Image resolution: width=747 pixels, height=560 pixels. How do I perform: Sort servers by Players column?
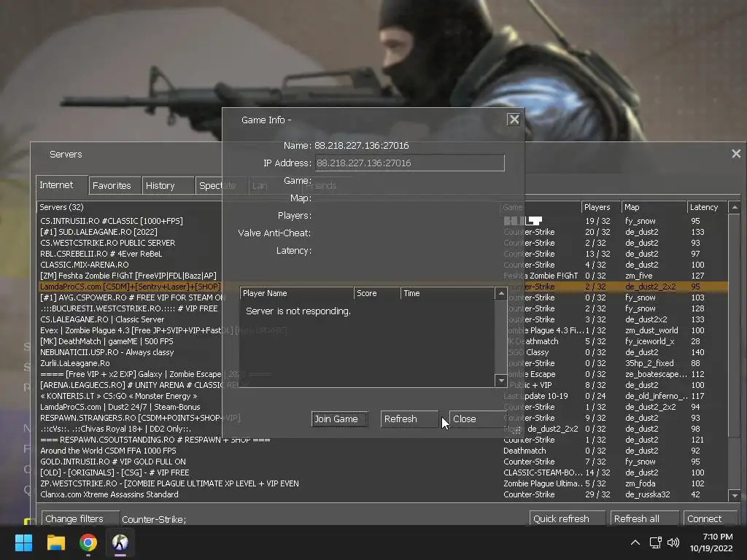601,207
